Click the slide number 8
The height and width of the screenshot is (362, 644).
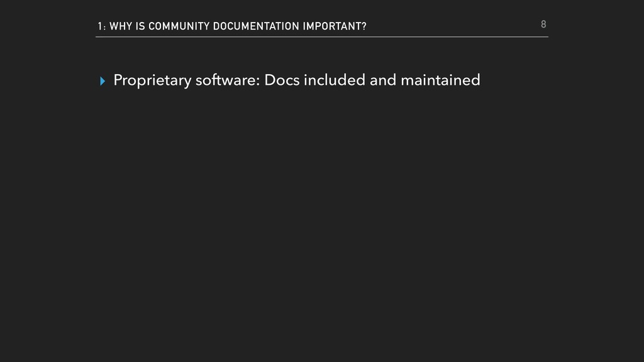[543, 25]
